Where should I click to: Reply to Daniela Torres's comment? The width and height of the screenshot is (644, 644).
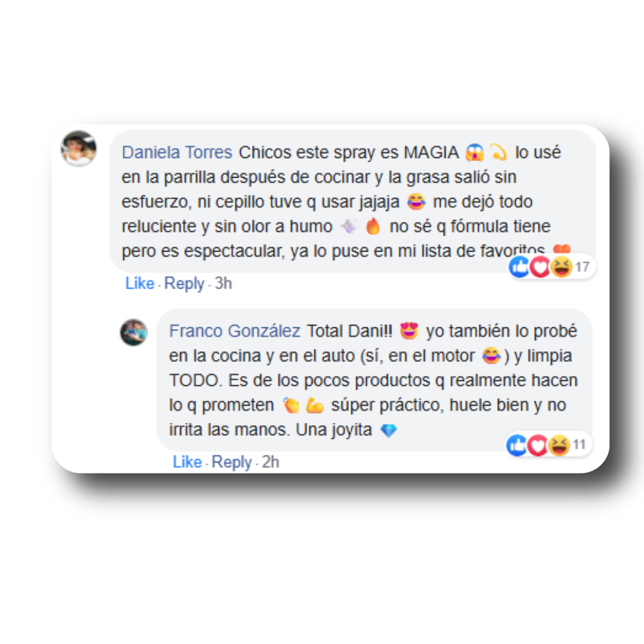click(x=184, y=283)
